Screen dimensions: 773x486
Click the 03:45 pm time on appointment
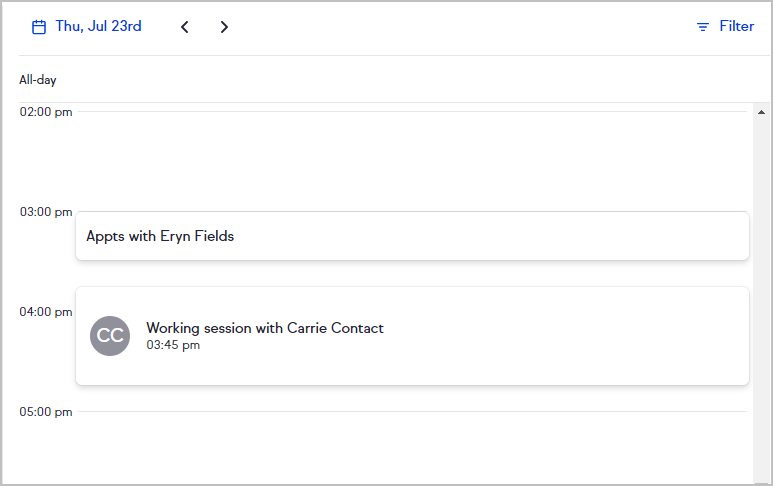click(x=173, y=346)
